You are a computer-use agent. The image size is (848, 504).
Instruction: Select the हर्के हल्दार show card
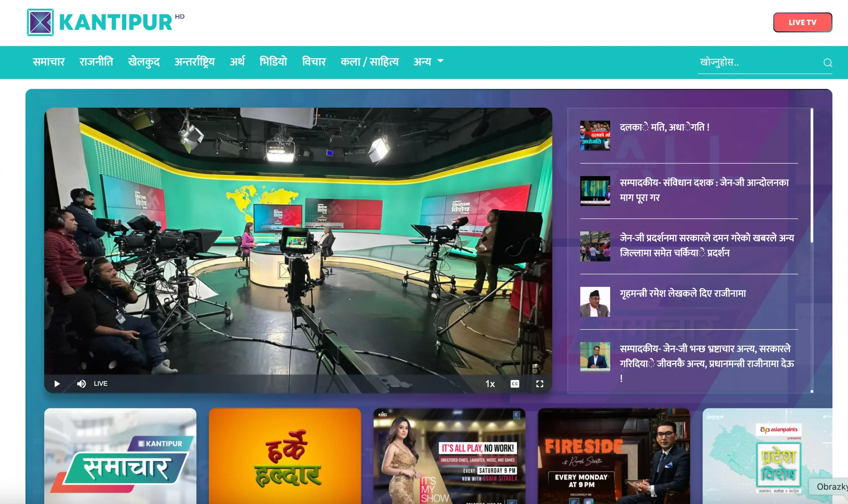(285, 456)
